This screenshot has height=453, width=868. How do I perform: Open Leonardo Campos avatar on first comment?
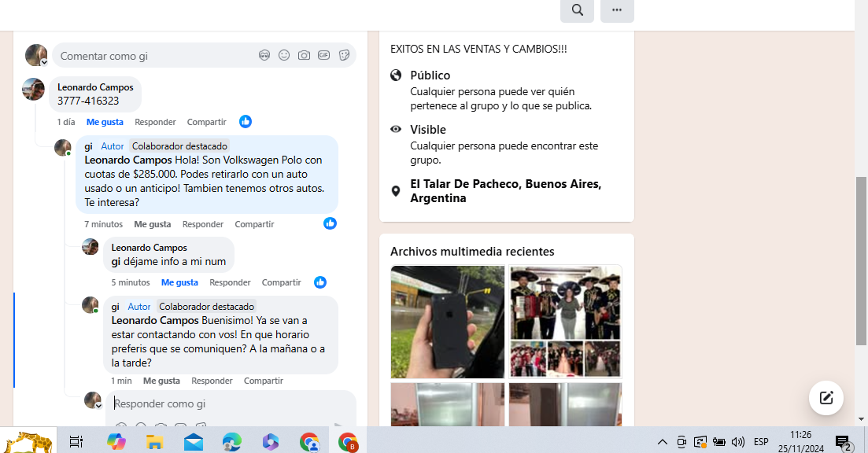[33, 89]
